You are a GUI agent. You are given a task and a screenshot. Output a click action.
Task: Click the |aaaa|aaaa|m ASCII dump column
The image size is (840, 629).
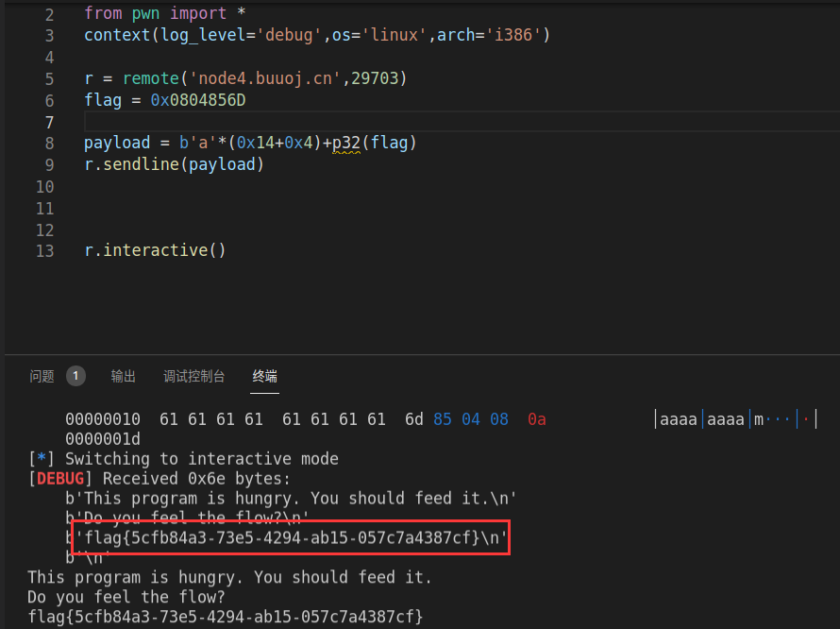[x=736, y=419]
